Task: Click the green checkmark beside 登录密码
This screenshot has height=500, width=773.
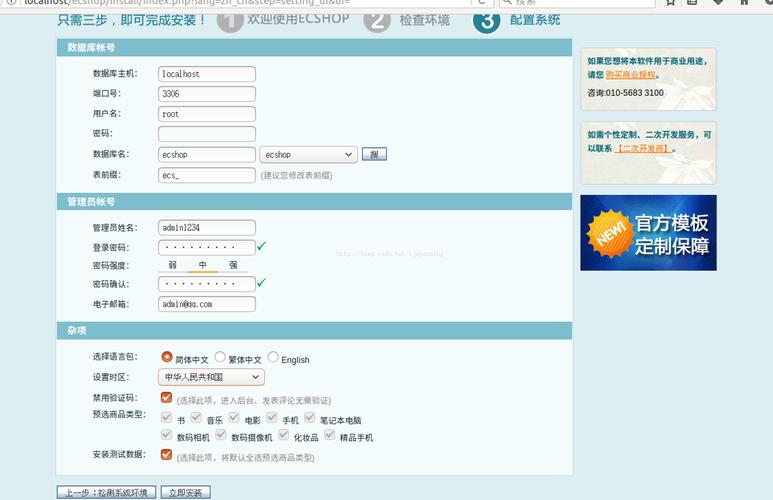Action: [x=261, y=246]
